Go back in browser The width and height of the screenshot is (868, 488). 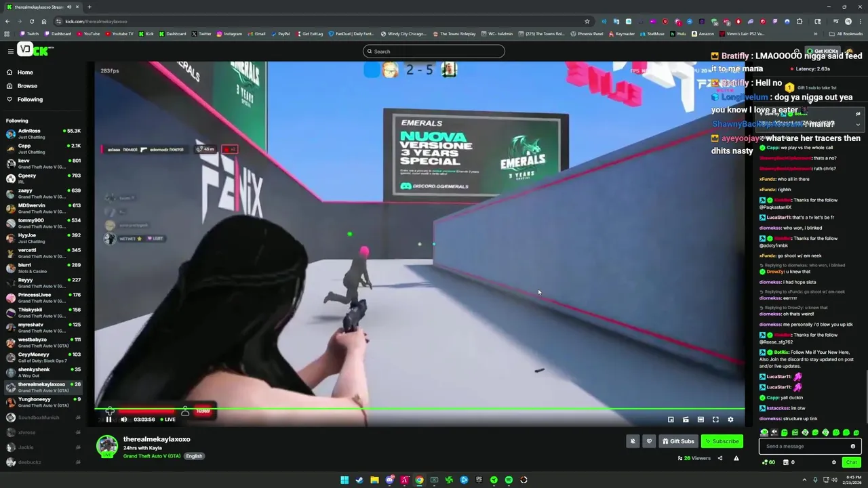click(x=7, y=21)
